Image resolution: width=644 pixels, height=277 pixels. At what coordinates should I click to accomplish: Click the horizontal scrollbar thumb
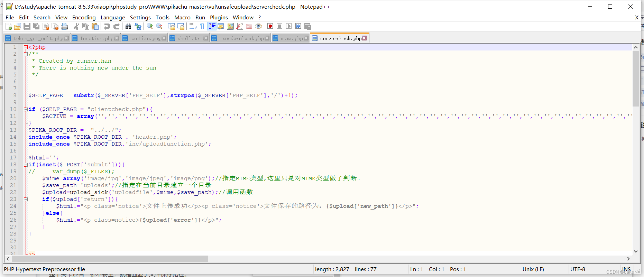pyautogui.click(x=110, y=259)
